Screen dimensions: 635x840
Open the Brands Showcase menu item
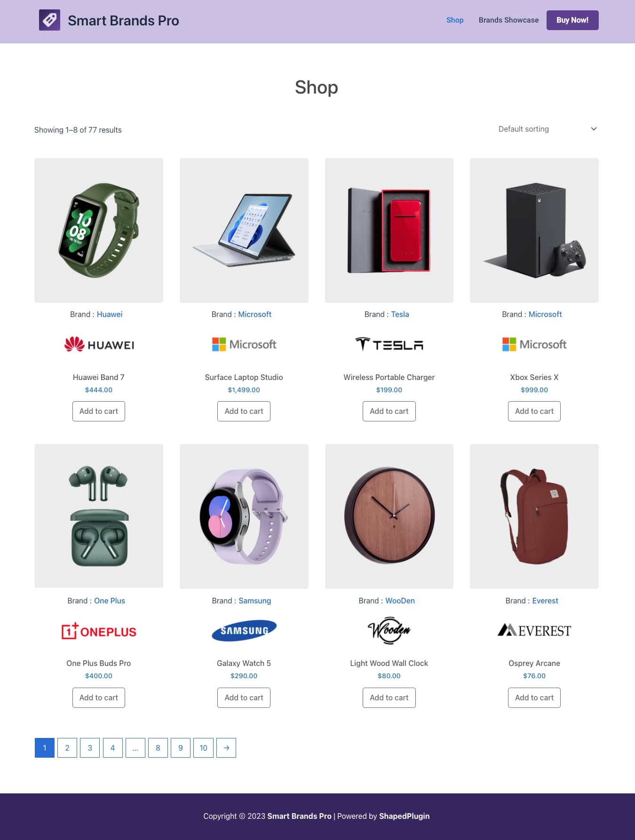(508, 20)
